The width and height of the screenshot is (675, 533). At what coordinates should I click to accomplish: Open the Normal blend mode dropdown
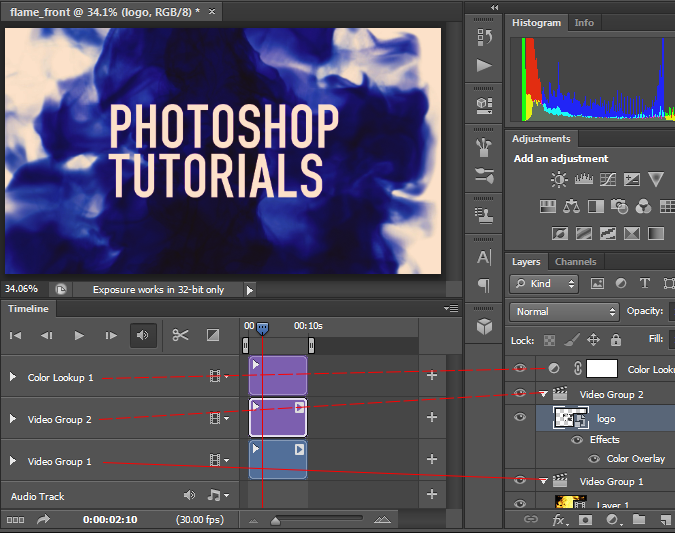coord(563,311)
